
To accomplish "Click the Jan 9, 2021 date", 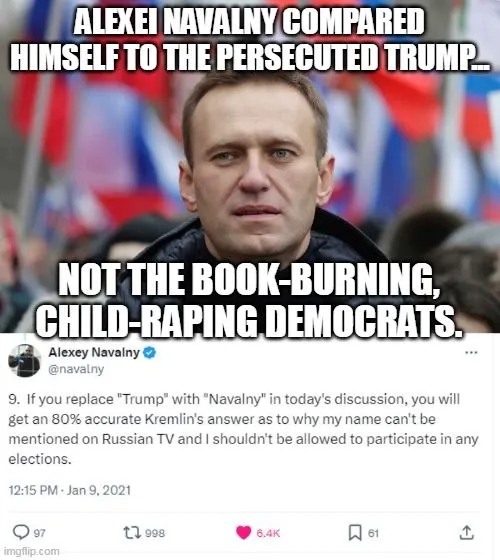I will [99, 490].
